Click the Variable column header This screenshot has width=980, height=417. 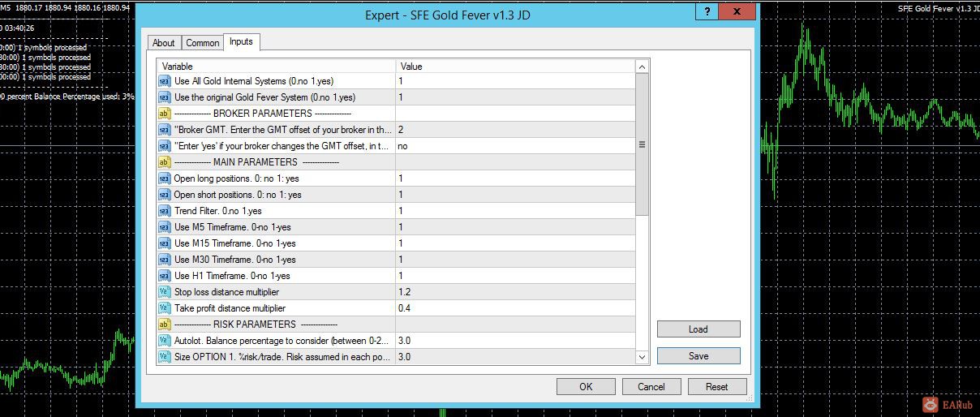[x=276, y=67]
